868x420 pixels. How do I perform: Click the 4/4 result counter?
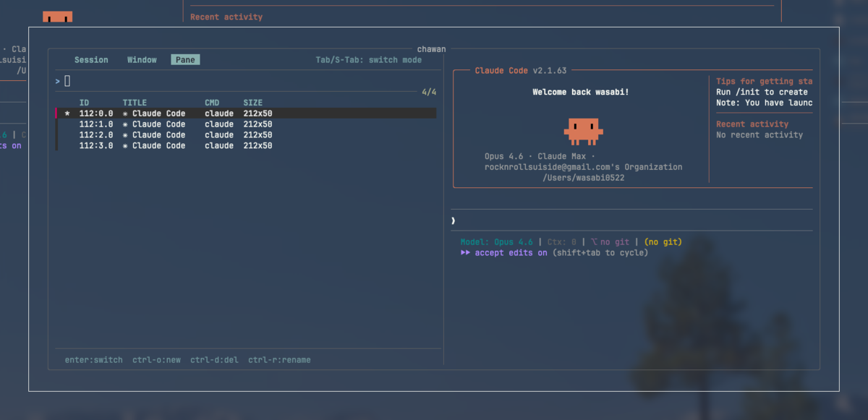point(429,93)
